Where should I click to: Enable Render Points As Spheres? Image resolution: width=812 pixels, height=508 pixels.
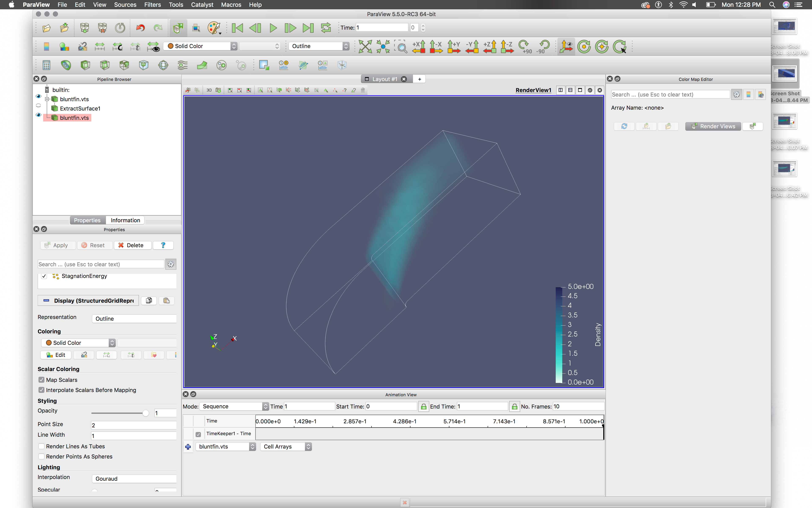tap(42, 456)
